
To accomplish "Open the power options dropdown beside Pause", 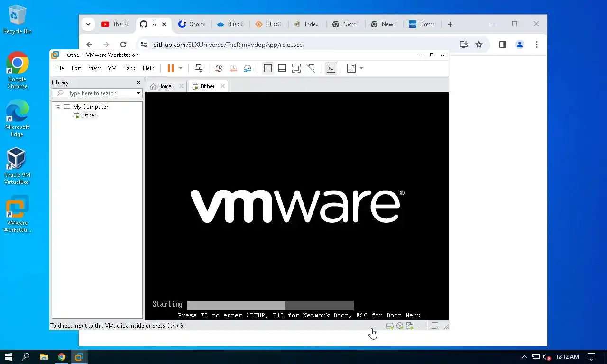I will click(180, 68).
